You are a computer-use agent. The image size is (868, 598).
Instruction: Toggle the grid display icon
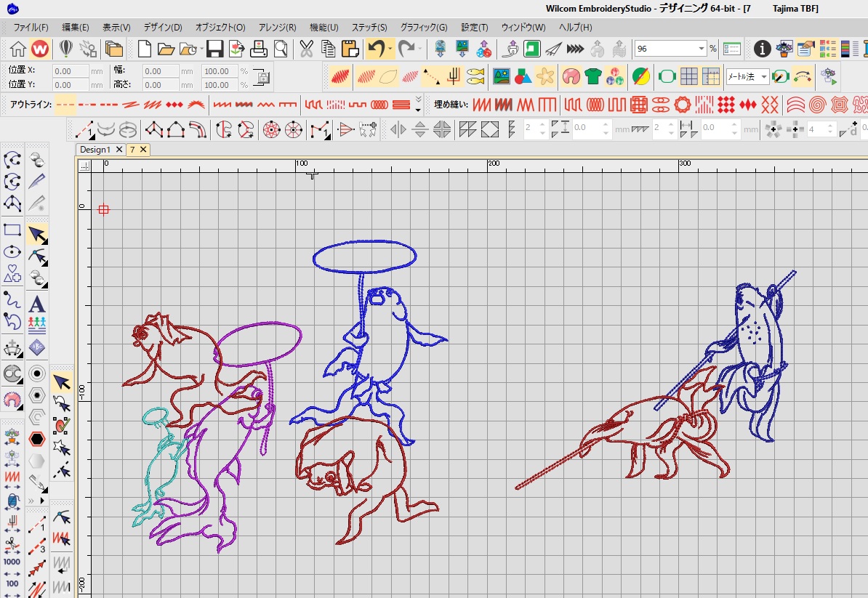point(688,76)
